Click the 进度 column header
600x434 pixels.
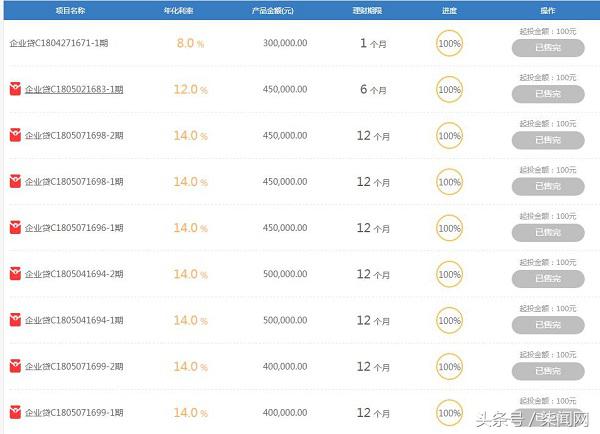click(x=449, y=11)
